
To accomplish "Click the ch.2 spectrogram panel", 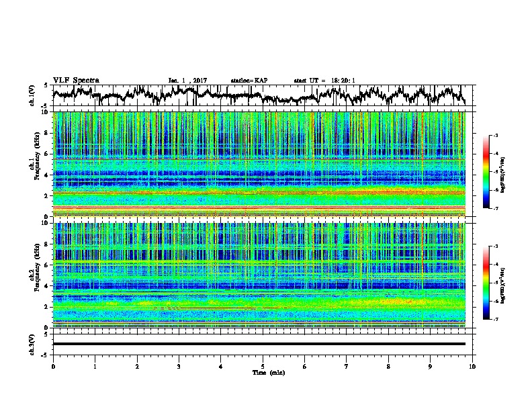I will pos(259,275).
